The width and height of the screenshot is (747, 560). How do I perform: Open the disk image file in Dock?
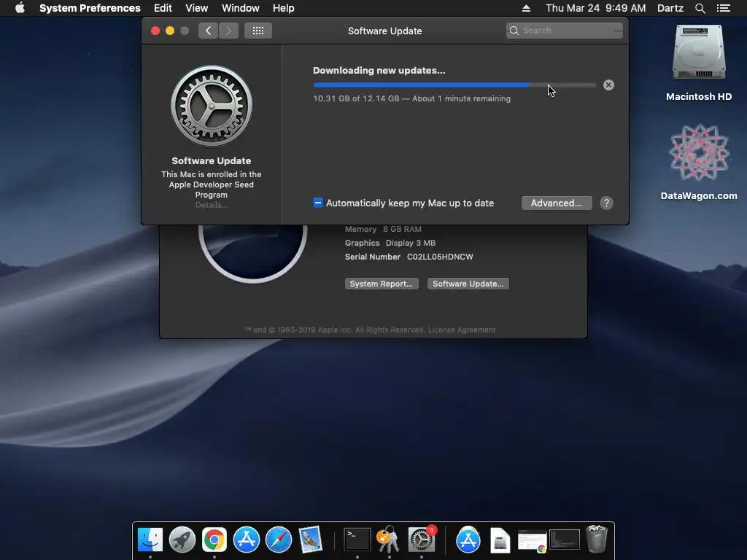500,540
